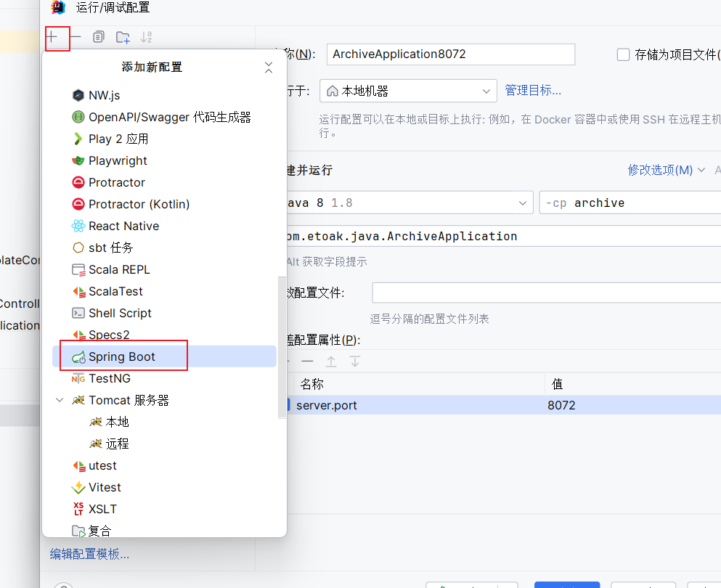Click the sort alphabetically icon
Viewport: 721px width, 588px height.
146,37
